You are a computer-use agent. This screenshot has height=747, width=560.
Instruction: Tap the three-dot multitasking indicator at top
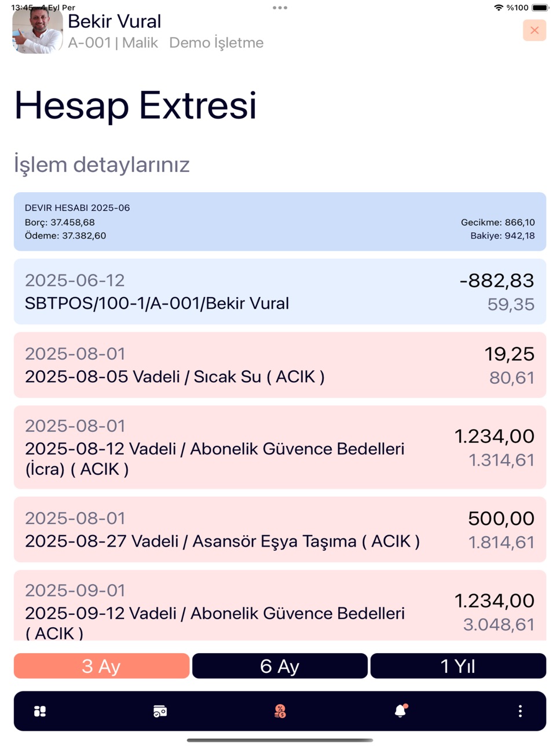(280, 8)
